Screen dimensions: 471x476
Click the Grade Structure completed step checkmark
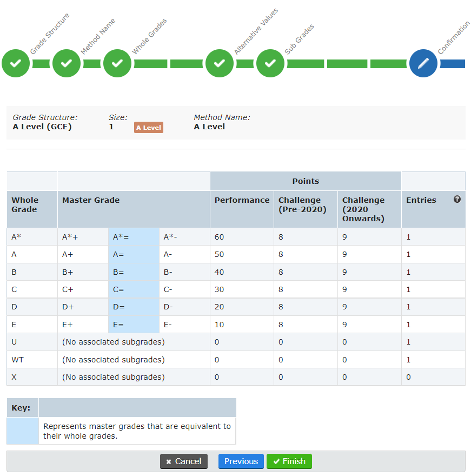click(x=16, y=63)
